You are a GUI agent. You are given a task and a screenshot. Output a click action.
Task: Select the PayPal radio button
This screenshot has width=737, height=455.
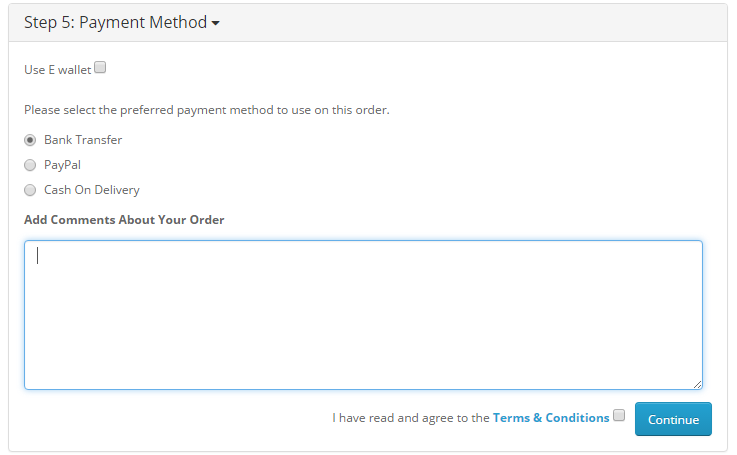[x=30, y=165]
